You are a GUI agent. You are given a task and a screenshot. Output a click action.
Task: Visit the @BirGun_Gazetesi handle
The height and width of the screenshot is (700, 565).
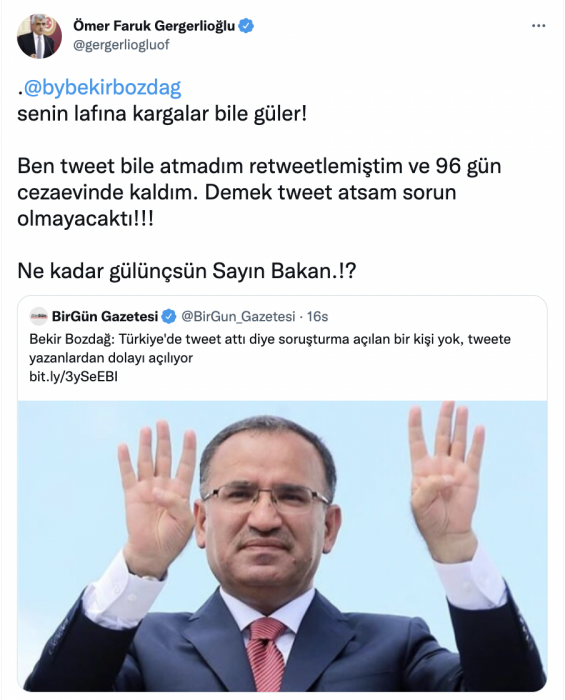point(238,317)
